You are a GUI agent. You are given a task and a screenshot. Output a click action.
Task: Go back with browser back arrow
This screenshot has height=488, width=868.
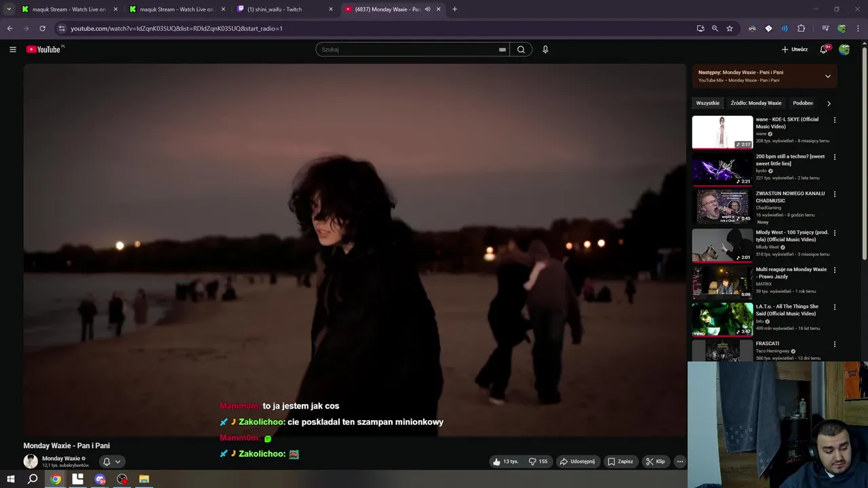point(9,28)
